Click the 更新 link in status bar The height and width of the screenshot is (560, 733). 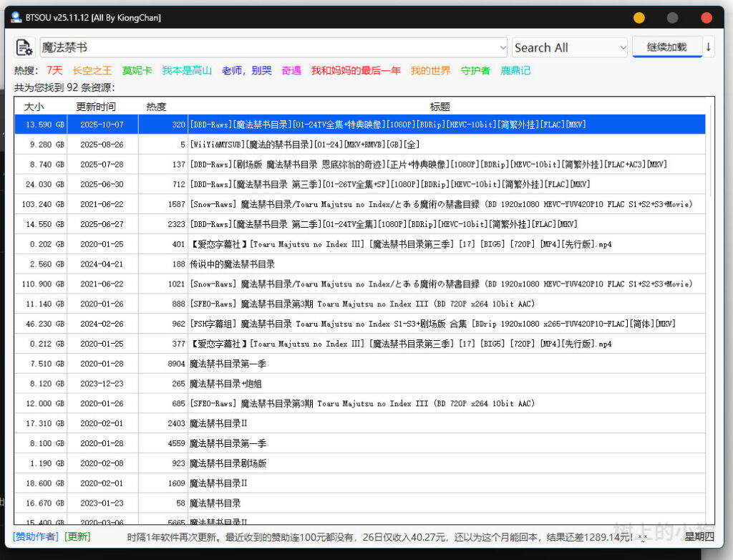click(77, 536)
